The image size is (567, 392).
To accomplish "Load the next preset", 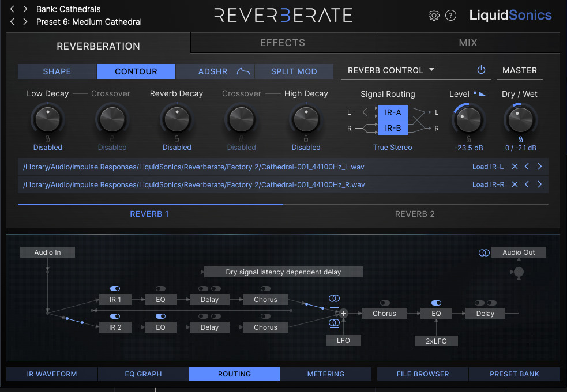I will coord(25,22).
